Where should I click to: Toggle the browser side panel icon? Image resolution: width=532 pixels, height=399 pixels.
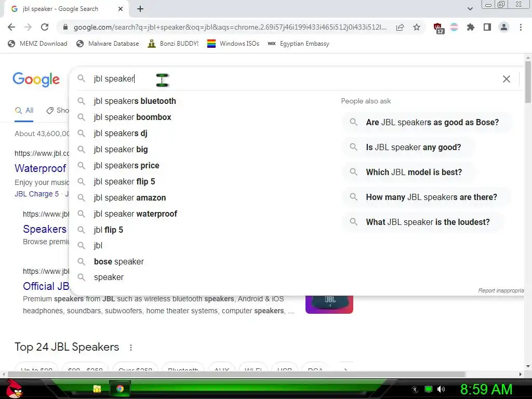coord(487,27)
